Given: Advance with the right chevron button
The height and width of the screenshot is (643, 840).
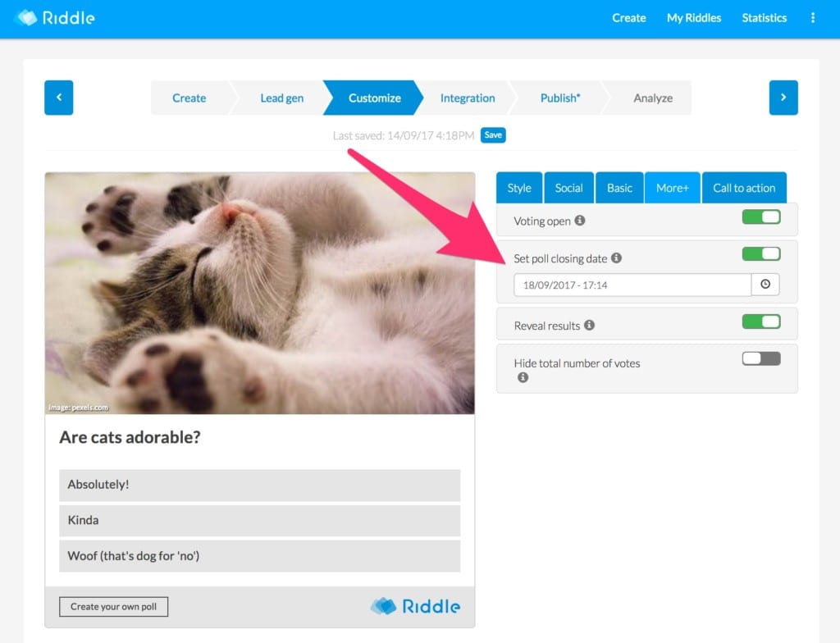Looking at the screenshot, I should [783, 98].
